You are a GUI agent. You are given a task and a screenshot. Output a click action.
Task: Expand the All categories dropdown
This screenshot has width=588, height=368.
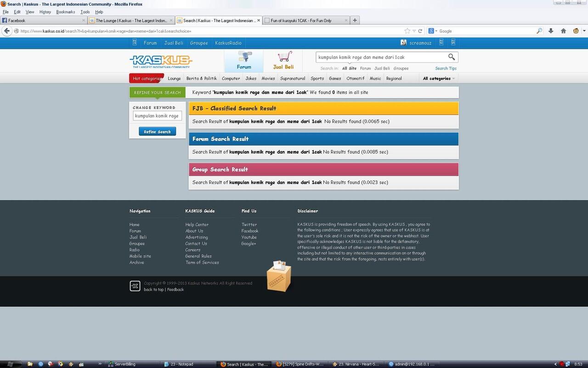click(x=439, y=78)
